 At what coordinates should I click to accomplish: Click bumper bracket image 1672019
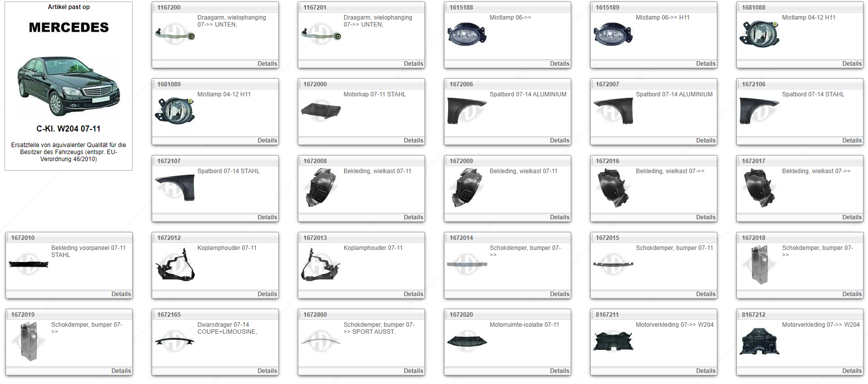29,341
